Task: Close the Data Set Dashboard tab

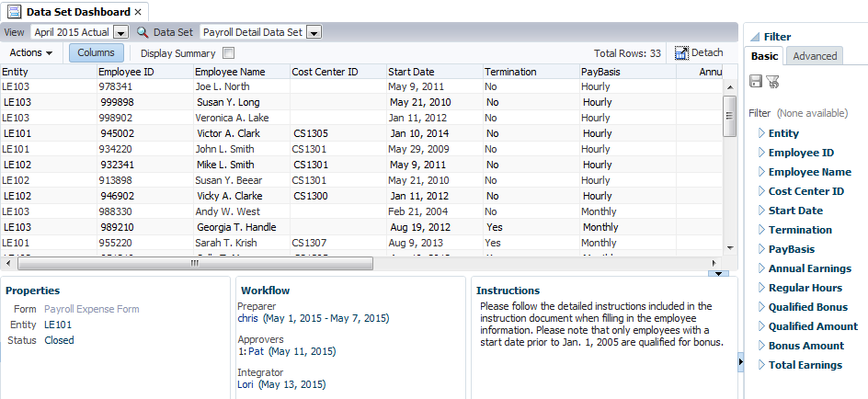Action: pos(138,12)
